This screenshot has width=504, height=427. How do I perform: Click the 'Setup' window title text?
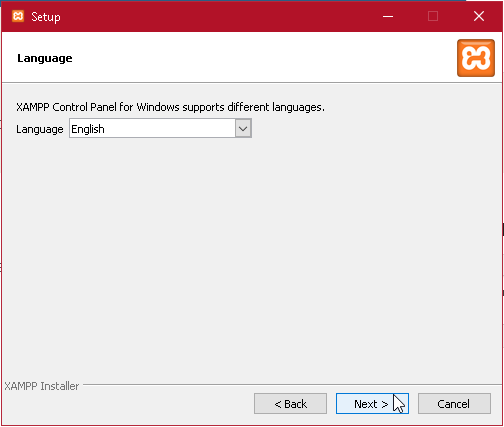click(46, 17)
